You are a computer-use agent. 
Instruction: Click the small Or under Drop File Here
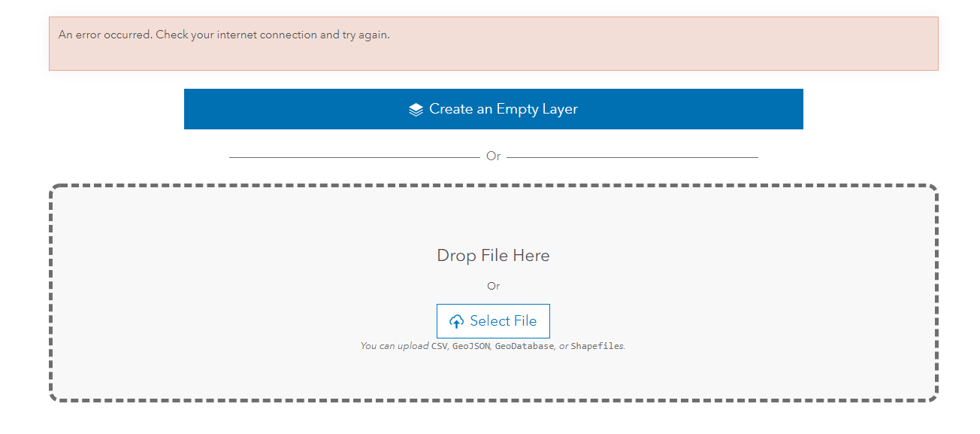[x=493, y=286]
